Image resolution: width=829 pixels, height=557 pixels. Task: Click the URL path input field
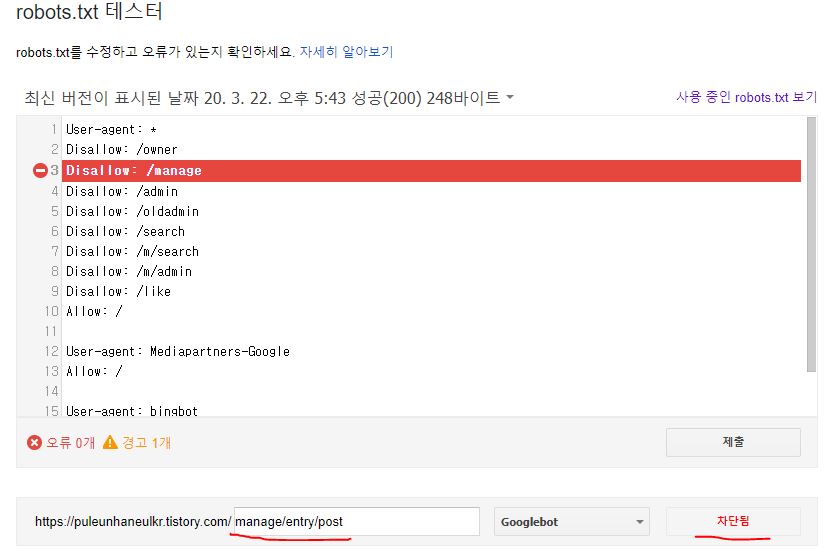click(357, 522)
